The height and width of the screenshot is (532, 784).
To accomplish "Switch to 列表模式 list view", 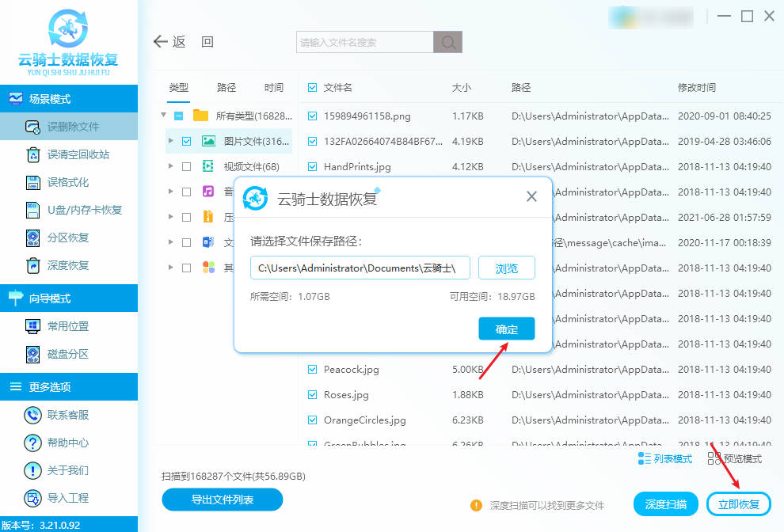I will pyautogui.click(x=665, y=458).
